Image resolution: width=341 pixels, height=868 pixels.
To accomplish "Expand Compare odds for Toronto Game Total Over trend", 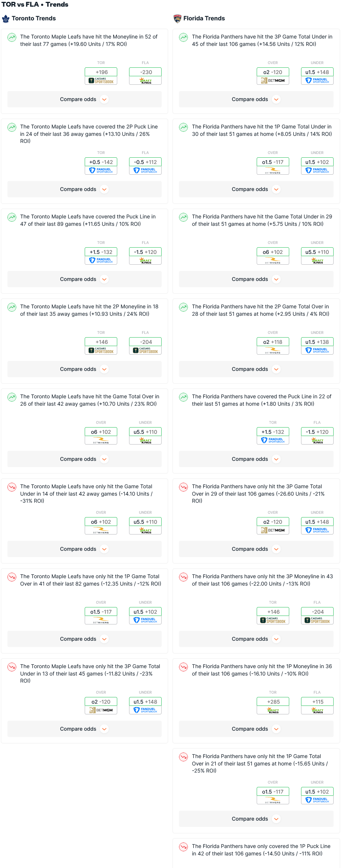I will point(84,459).
